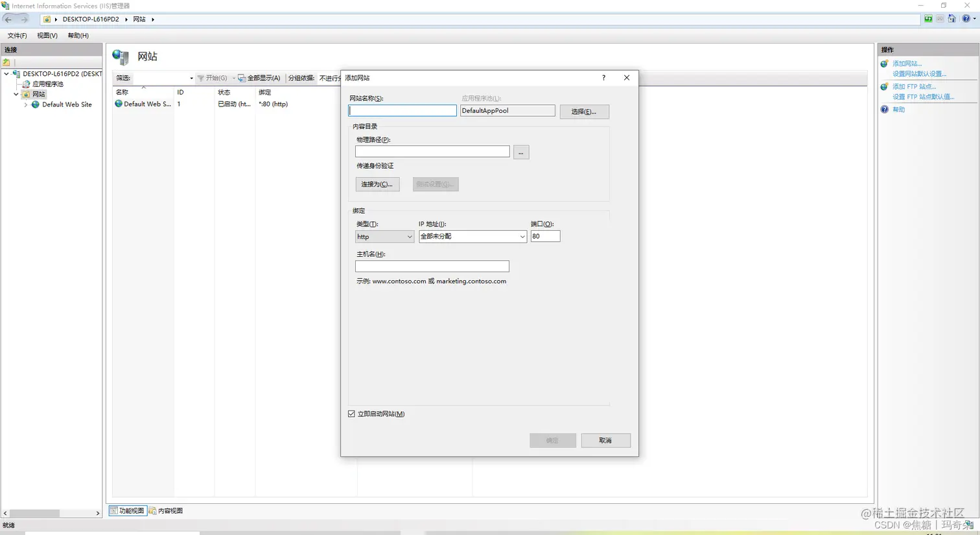
Task: Open the 类型 http dropdown
Action: tap(384, 237)
